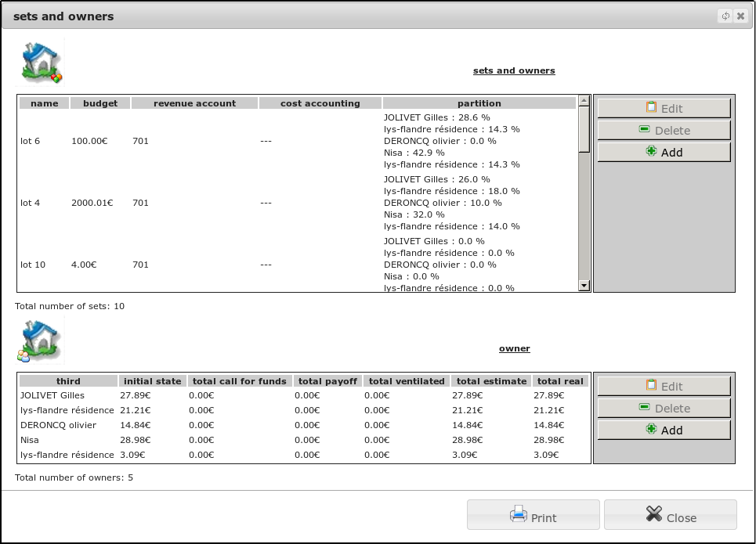This screenshot has width=756, height=544.
Task: Click Edit in the owner panel
Action: click(x=664, y=387)
